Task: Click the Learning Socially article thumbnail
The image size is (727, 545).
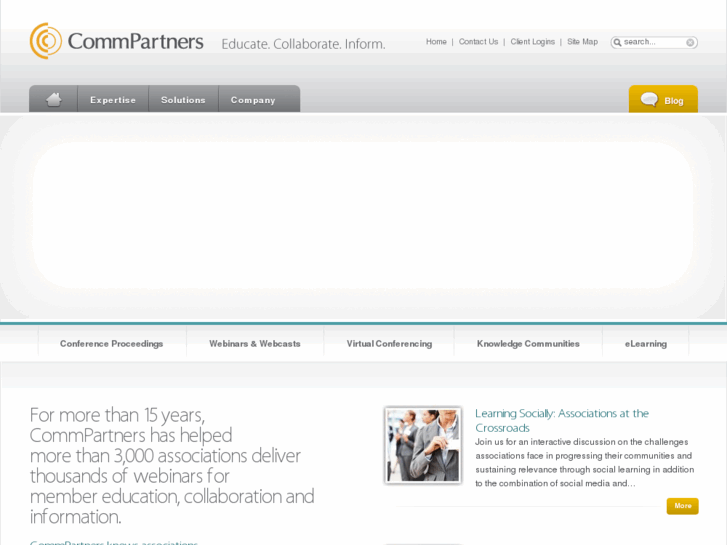Action: pos(423,445)
